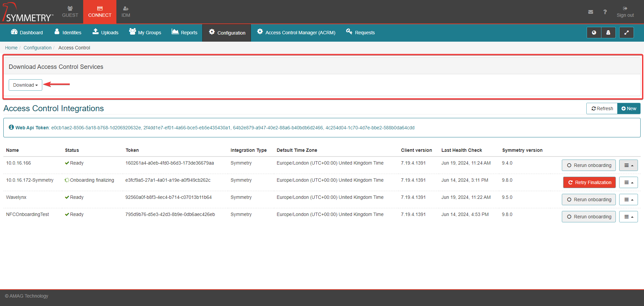Click the Status column header

pyautogui.click(x=72, y=150)
